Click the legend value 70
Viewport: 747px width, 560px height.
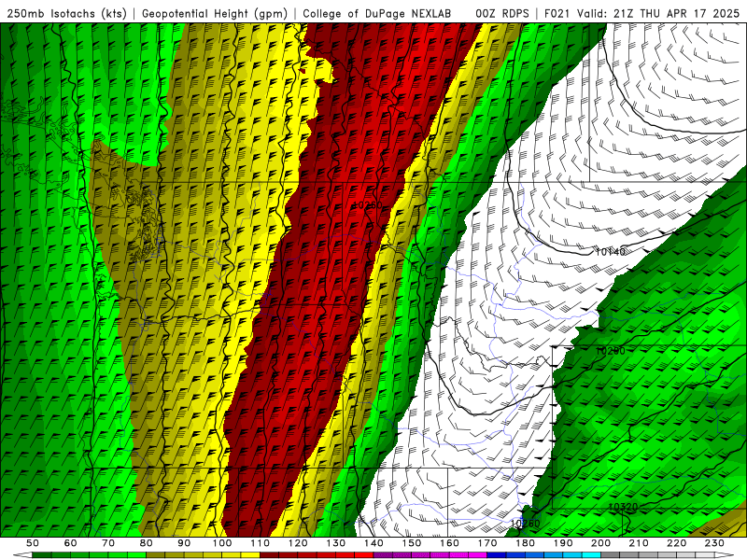coord(108,543)
